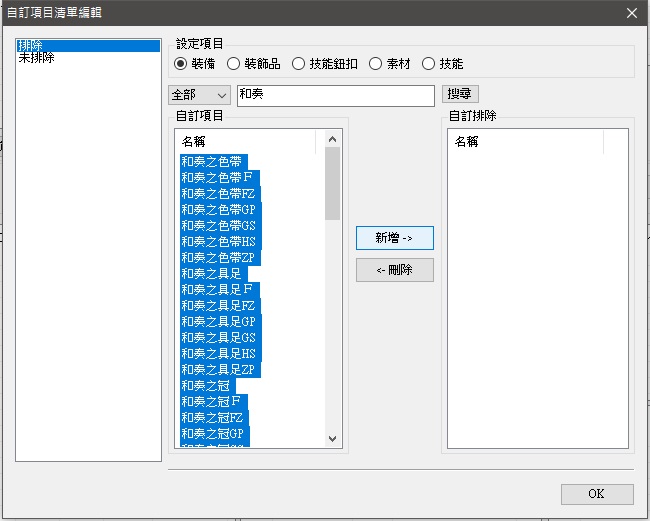Select the item 和奏之冠
650x521 pixels.
tap(208, 386)
